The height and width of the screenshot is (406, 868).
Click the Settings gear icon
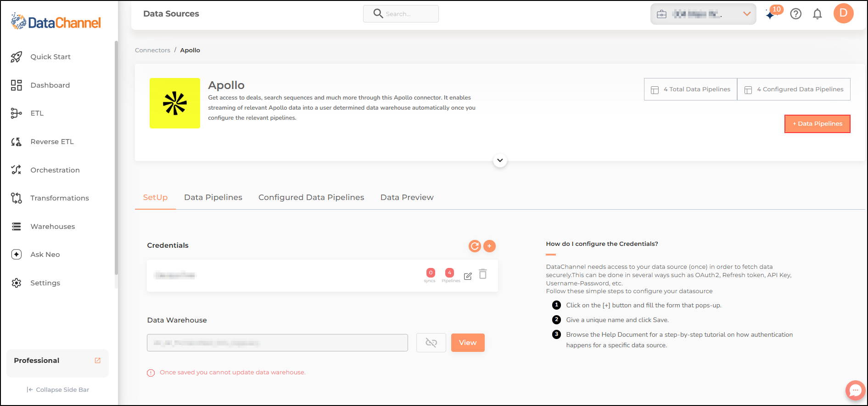pos(17,283)
